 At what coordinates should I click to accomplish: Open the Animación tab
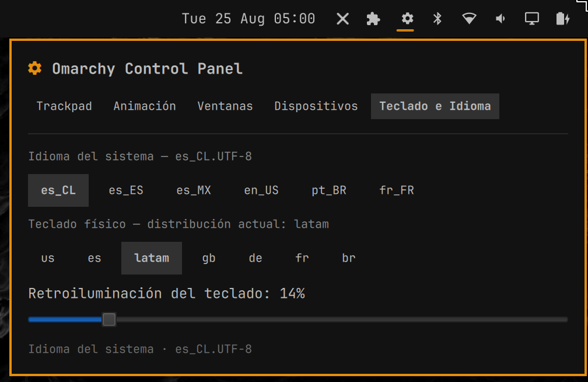145,106
